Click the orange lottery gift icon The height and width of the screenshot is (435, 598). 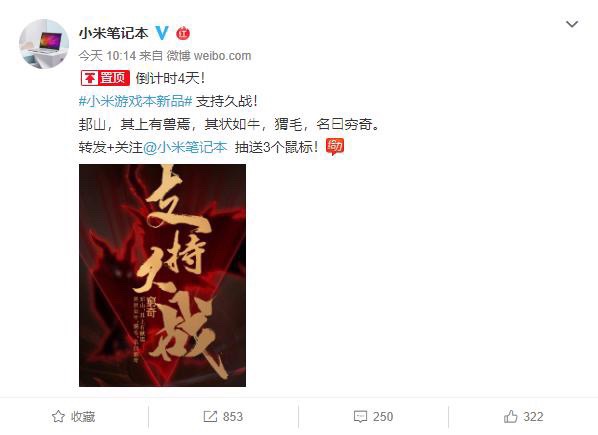335,146
